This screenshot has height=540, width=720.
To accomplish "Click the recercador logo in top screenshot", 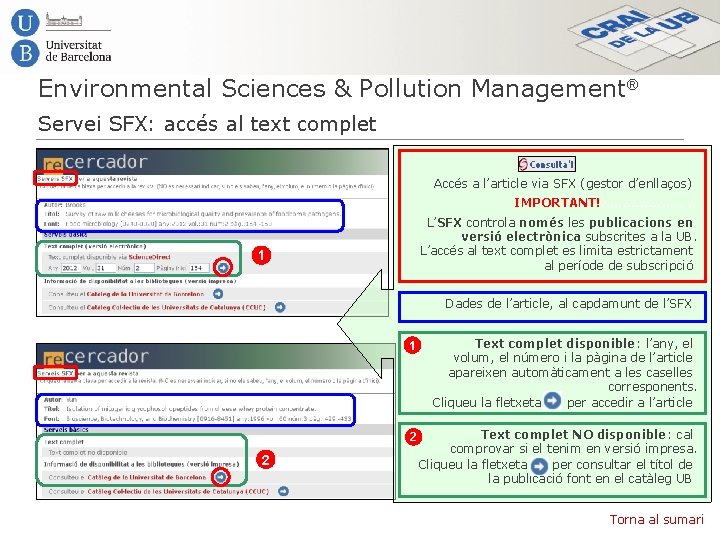I will (x=96, y=163).
